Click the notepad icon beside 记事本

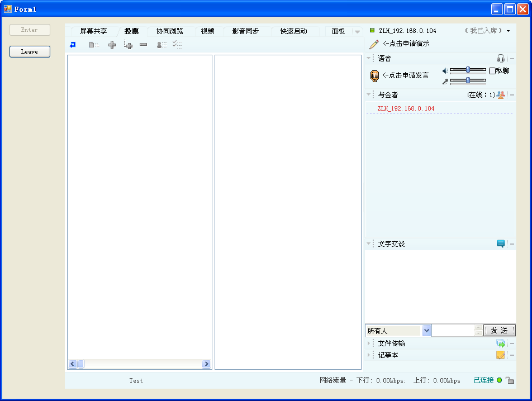[x=501, y=355]
